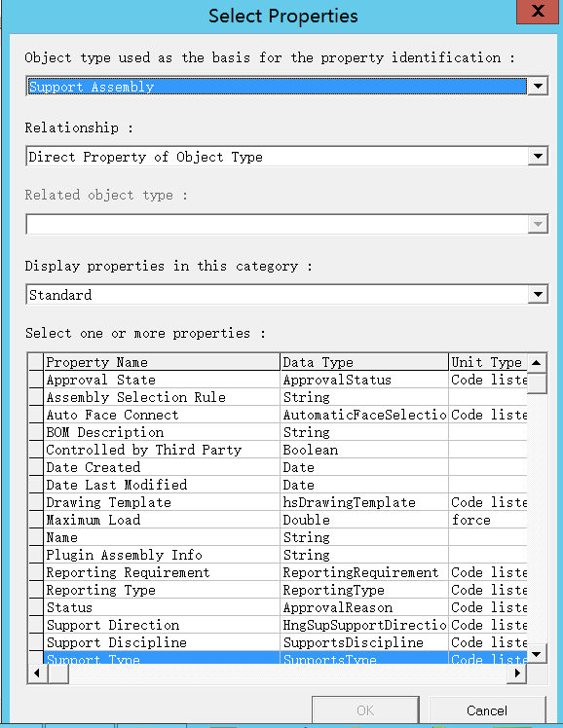Click the vertical scrollbar thumb in the property list
This screenshot has height=728, width=563.
(537, 383)
